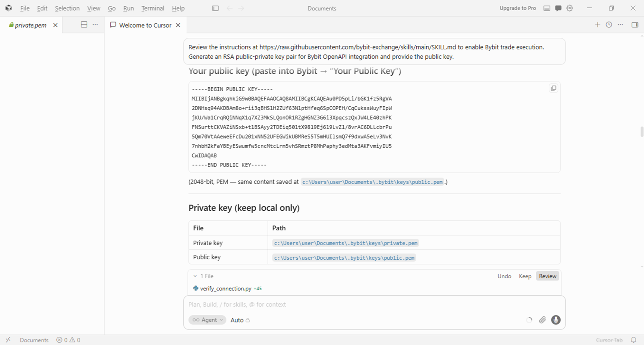Click Review for file changes
The width and height of the screenshot is (644, 345).
pyautogui.click(x=547, y=276)
